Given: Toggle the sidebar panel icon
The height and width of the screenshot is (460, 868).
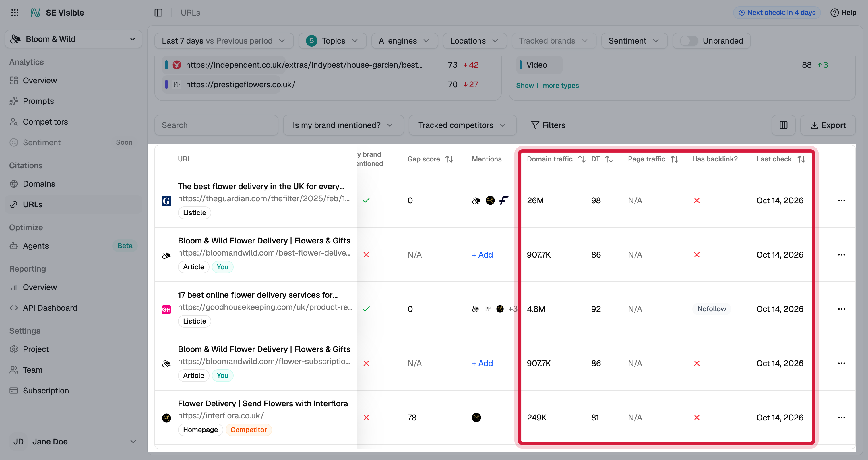Looking at the screenshot, I should coord(158,13).
